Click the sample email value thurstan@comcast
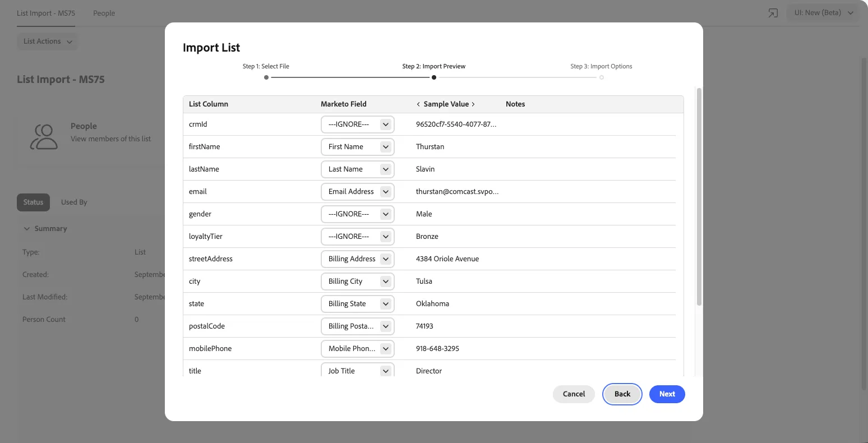The width and height of the screenshot is (868, 443). point(457,192)
